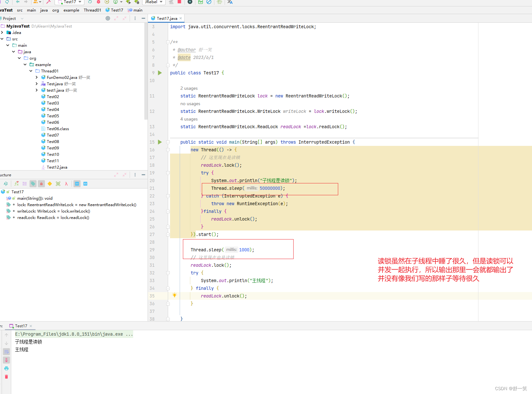532x394 pixels.
Task: Click the Debug bug icon in toolbar
Action: [x=99, y=2]
